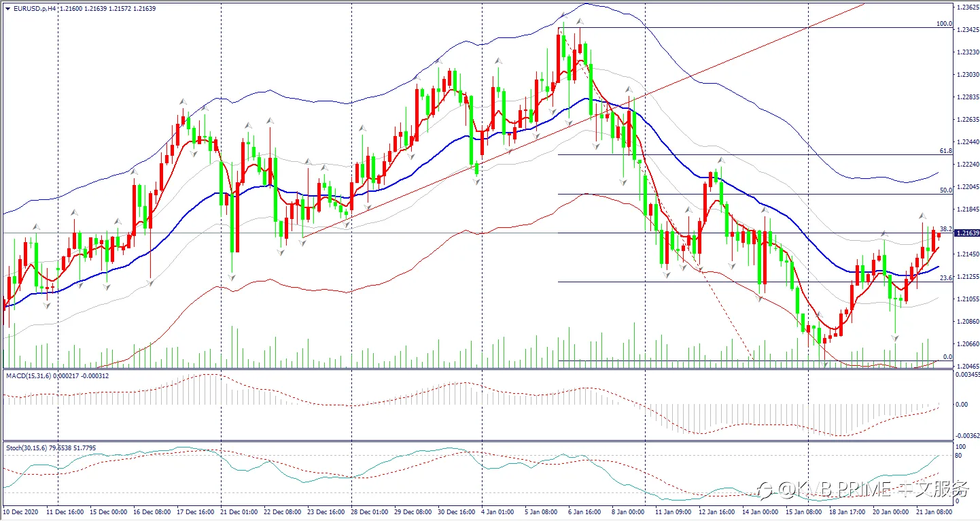Click the 21 Dec 01:00 time label
980x521 pixels.
click(x=239, y=511)
